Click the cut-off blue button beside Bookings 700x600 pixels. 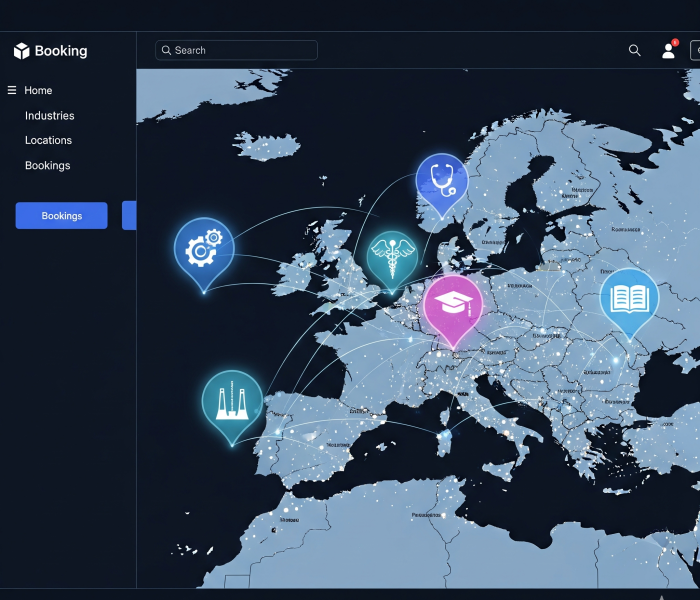[129, 215]
